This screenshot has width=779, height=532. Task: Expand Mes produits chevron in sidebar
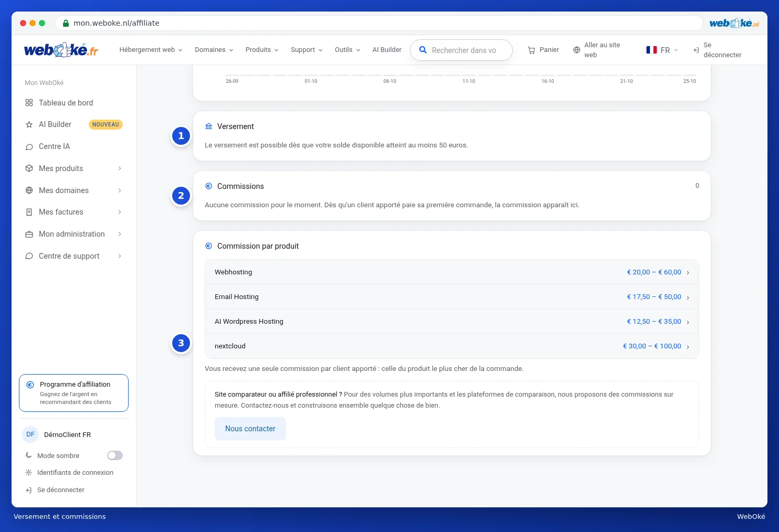click(x=120, y=168)
